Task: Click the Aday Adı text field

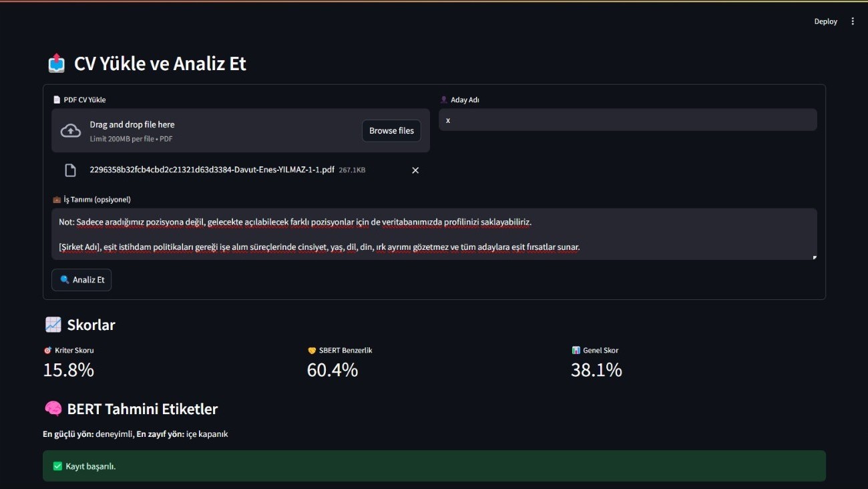Action: [628, 120]
